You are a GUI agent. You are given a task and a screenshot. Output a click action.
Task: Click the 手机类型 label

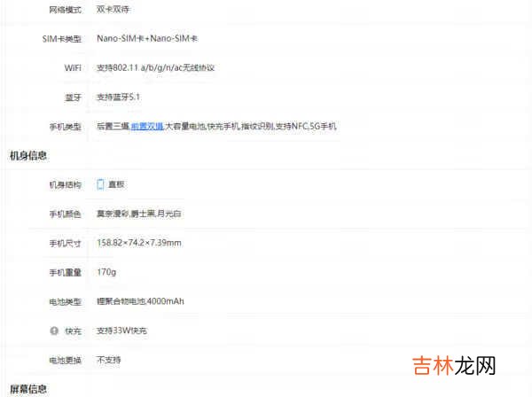point(65,127)
